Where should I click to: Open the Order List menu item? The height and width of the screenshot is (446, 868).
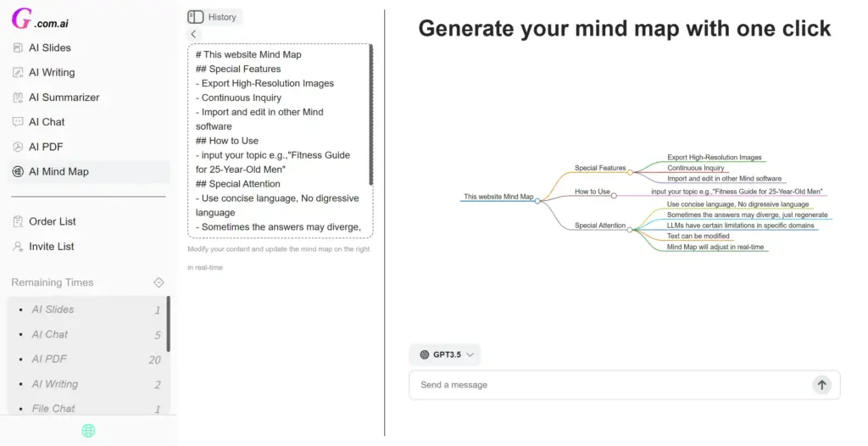pos(52,221)
